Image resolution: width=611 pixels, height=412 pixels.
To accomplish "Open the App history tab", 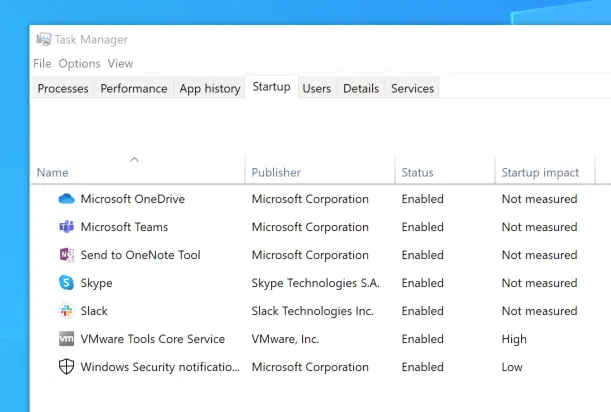I will [x=210, y=88].
